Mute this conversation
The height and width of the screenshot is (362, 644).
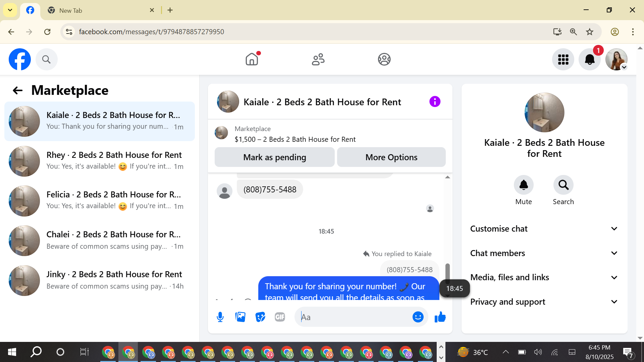(524, 185)
